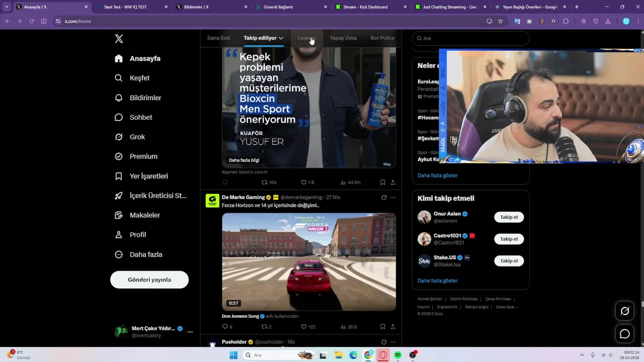Bookmark this page with star icon
The height and width of the screenshot is (362, 644).
500,21
